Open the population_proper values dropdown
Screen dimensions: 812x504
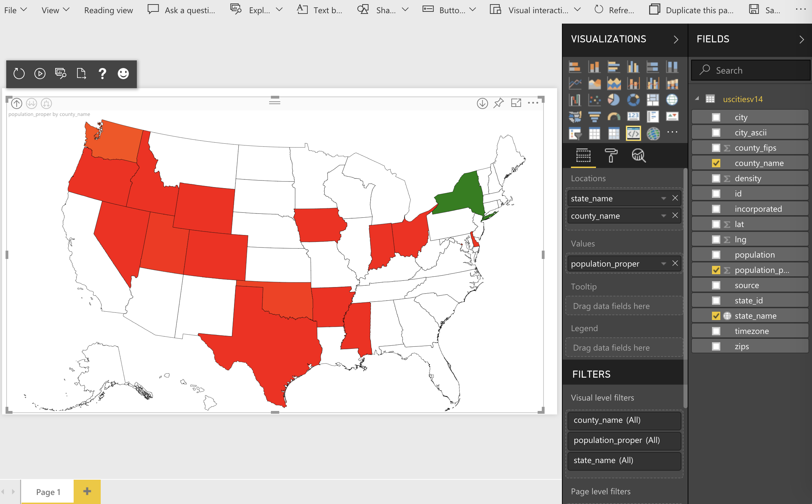click(x=664, y=263)
